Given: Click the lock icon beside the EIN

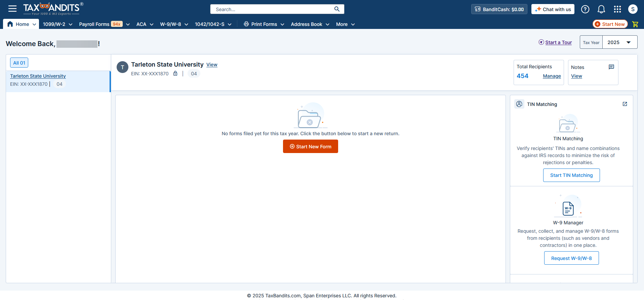Looking at the screenshot, I should 175,73.
